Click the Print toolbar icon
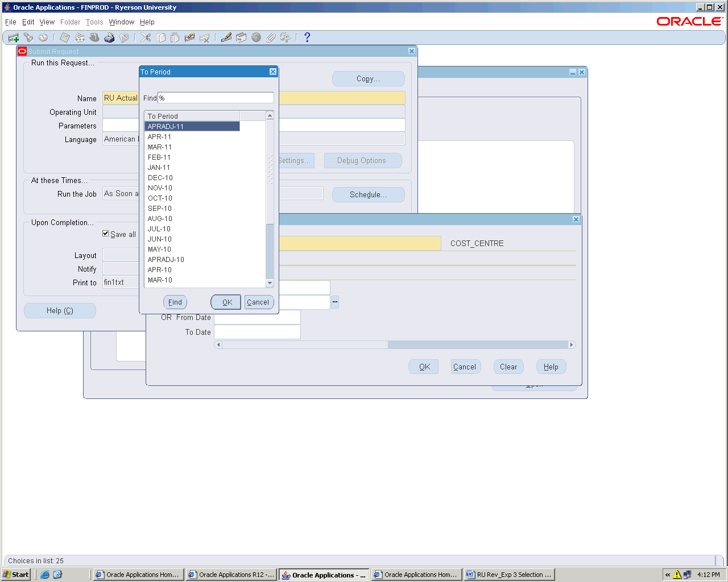This screenshot has width=728, height=582. tap(109, 38)
